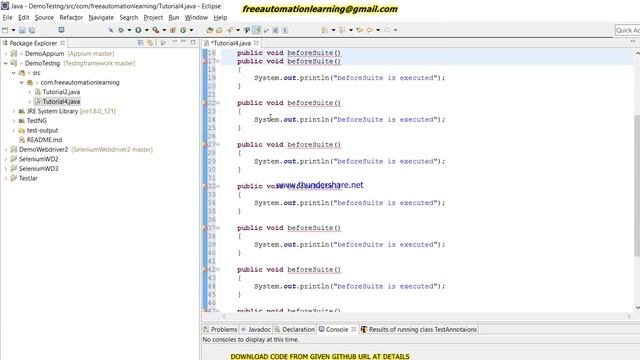The height and width of the screenshot is (360, 640).
Task: Collapse the com.freeautomationlearning package node
Action: [22, 82]
